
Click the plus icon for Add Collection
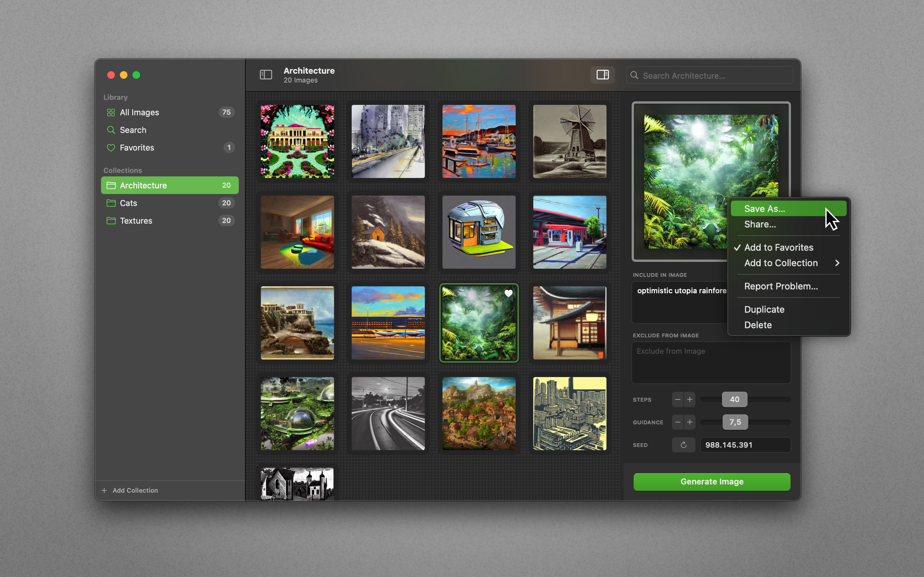(x=104, y=490)
